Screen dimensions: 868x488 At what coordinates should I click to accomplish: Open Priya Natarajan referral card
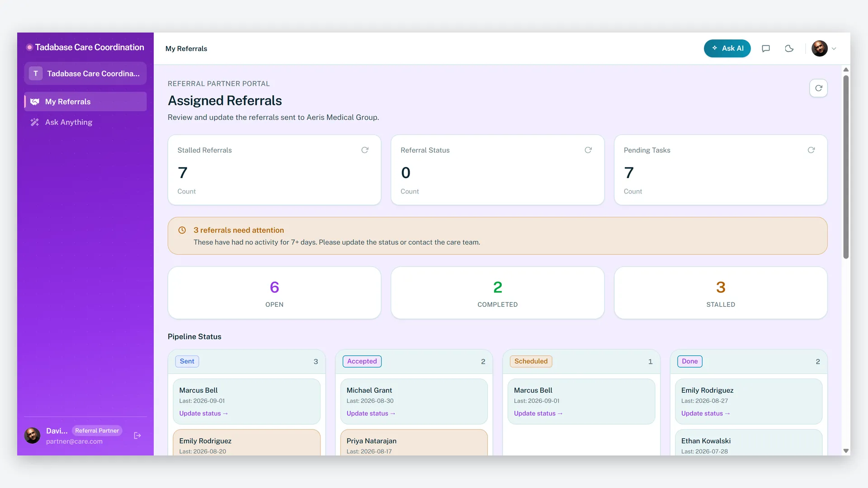(x=414, y=443)
